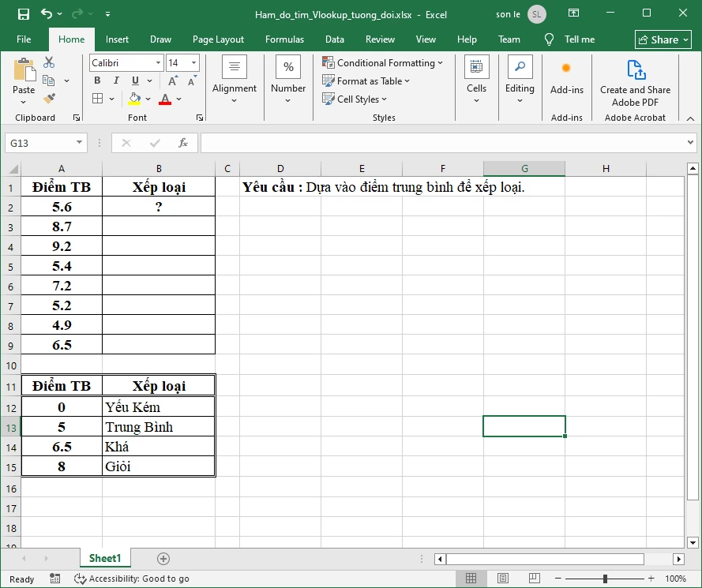The width and height of the screenshot is (702, 588).
Task: Select the Format Painter icon
Action: (x=47, y=97)
